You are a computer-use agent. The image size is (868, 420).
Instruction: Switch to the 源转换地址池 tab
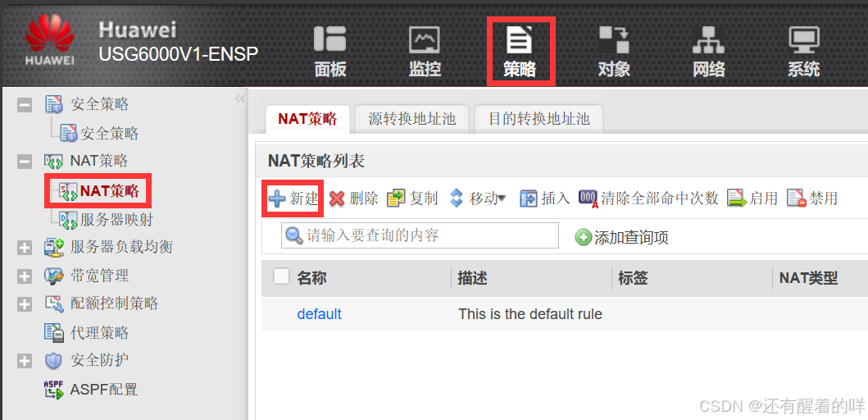(x=411, y=119)
